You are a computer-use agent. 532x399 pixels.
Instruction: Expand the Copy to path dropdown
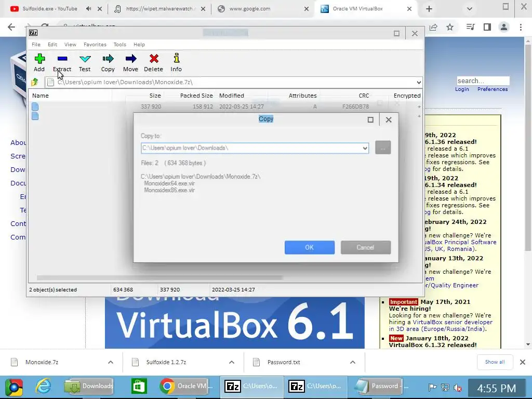(x=365, y=148)
